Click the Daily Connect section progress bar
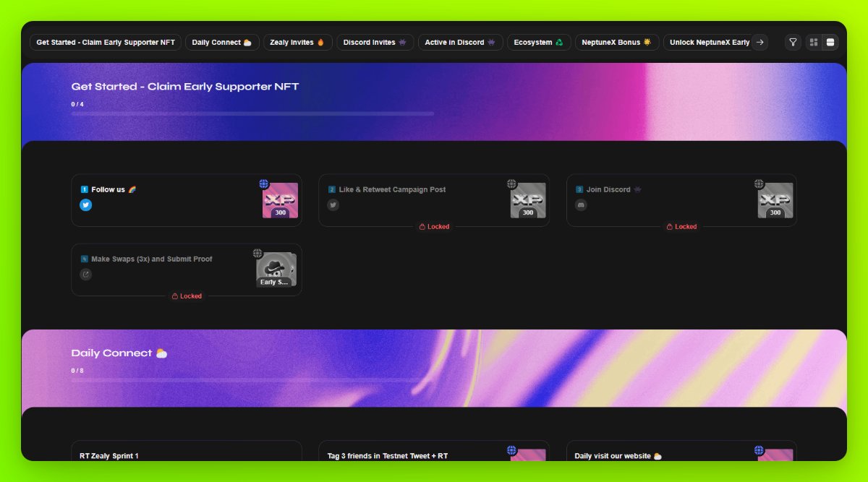Viewport: 868px width, 482px height. [x=252, y=380]
